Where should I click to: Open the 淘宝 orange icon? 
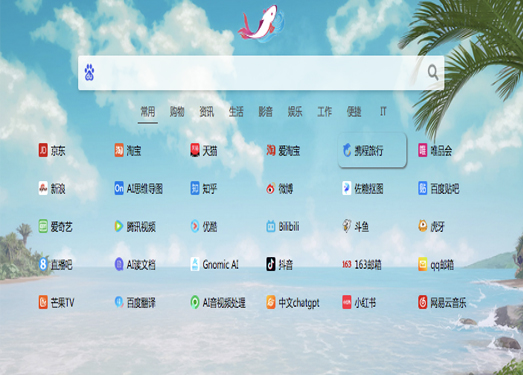click(x=119, y=150)
